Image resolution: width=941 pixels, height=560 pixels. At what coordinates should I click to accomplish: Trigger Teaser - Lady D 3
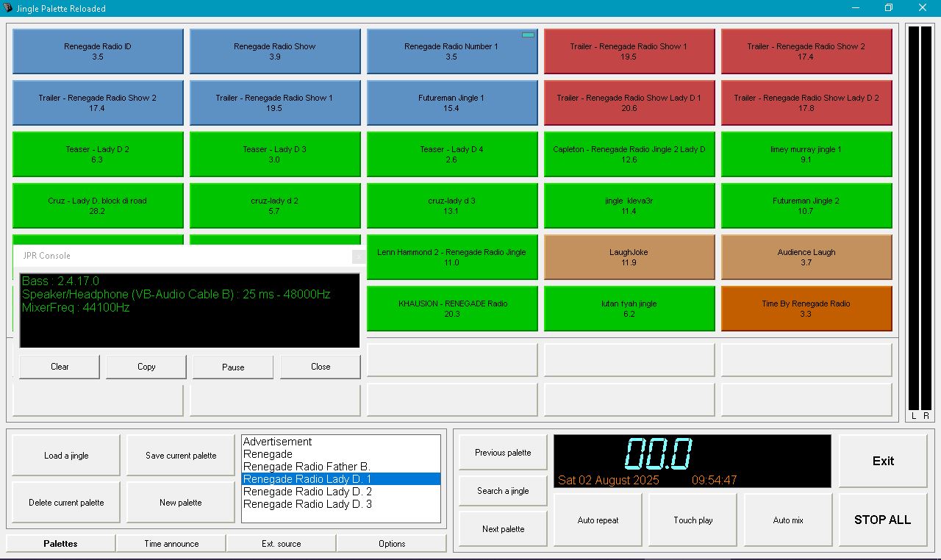275,154
